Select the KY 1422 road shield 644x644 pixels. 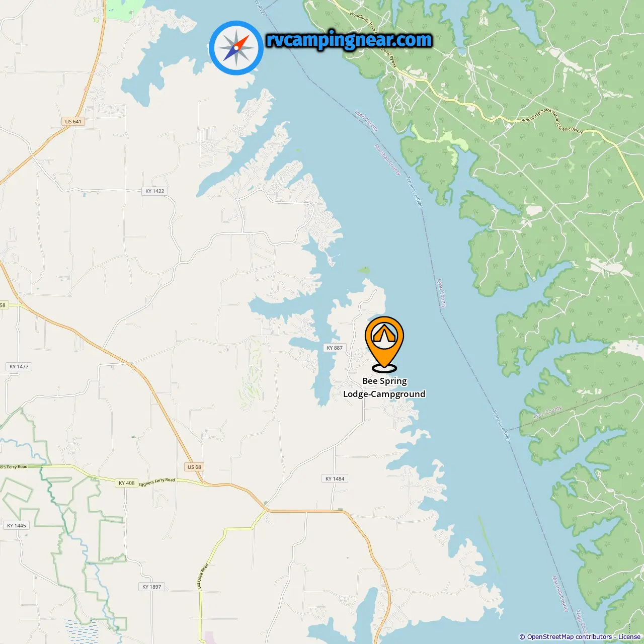point(154,191)
